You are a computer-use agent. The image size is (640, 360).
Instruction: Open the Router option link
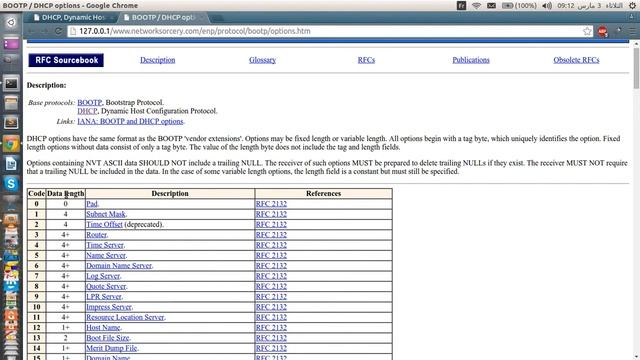(x=96, y=235)
